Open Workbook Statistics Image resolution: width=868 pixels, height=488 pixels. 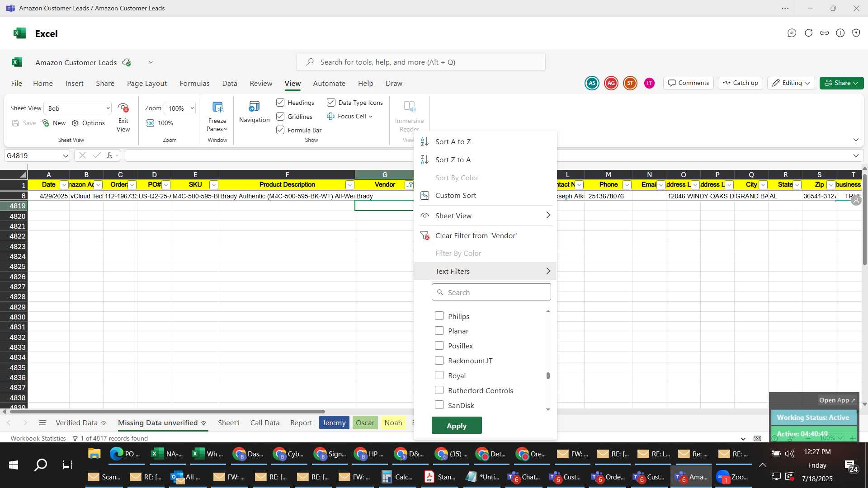pyautogui.click(x=38, y=438)
